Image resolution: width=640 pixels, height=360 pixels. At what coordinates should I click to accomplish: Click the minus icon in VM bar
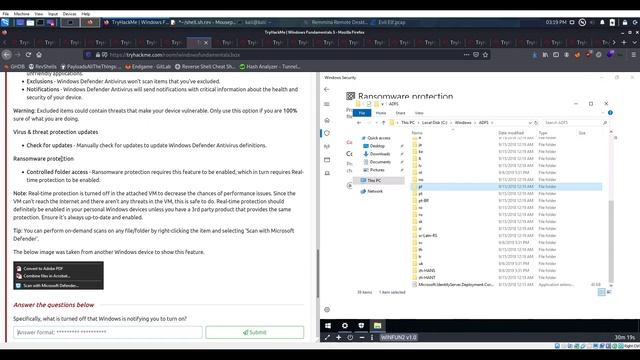pyautogui.click(x=362, y=338)
